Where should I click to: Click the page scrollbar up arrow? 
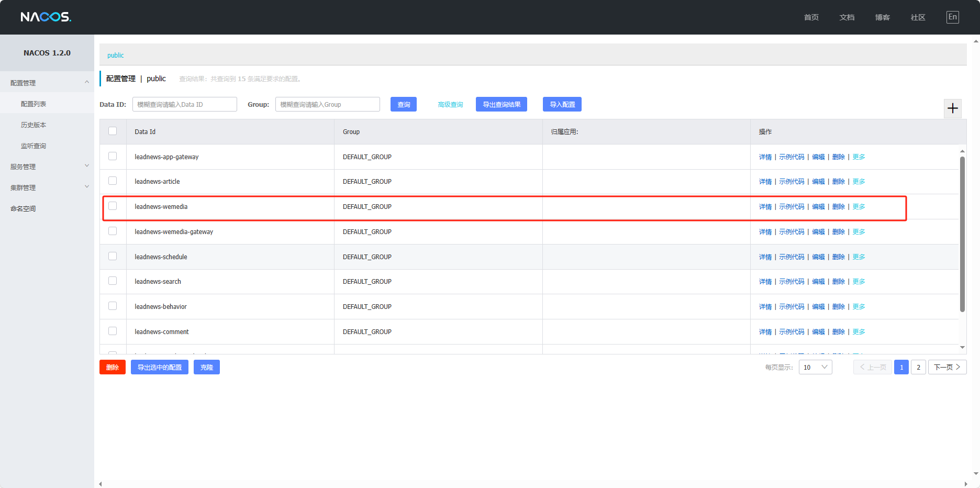tap(976, 40)
